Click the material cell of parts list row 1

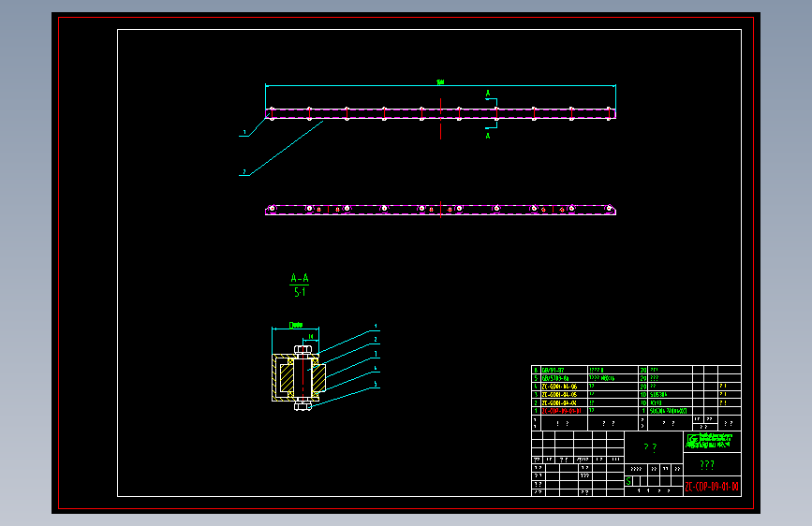click(x=669, y=411)
